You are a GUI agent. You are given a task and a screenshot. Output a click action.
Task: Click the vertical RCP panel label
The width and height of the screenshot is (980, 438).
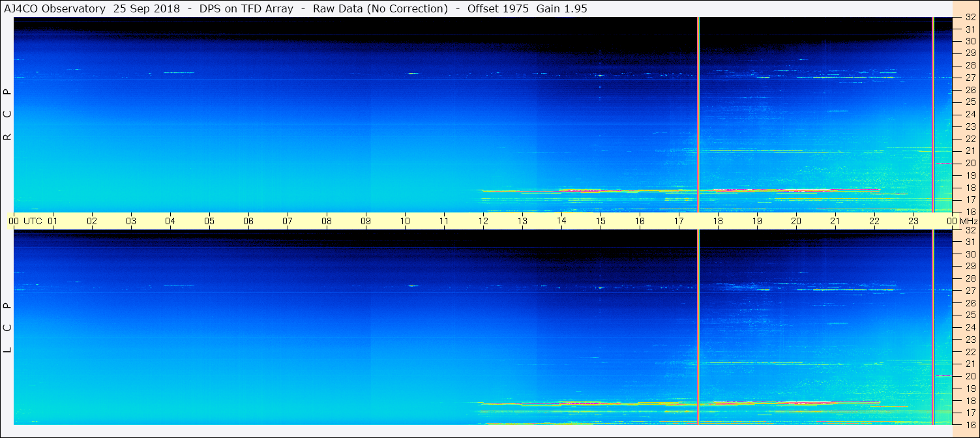[x=8, y=114]
